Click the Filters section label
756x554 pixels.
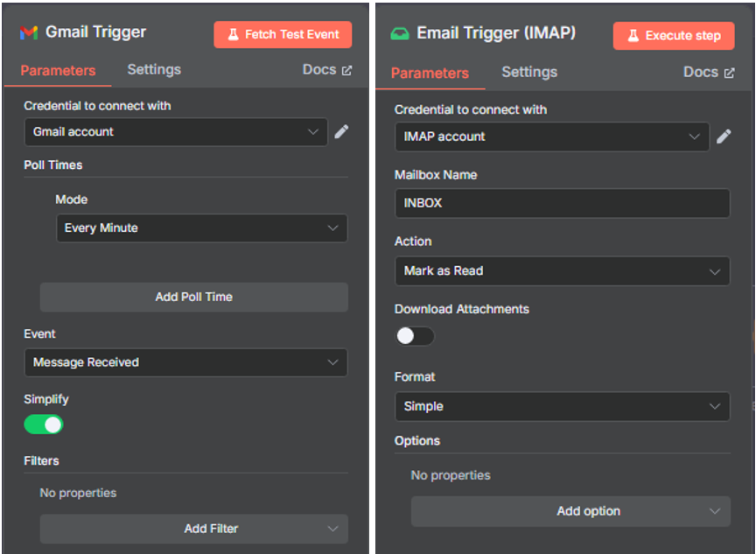[x=41, y=461]
